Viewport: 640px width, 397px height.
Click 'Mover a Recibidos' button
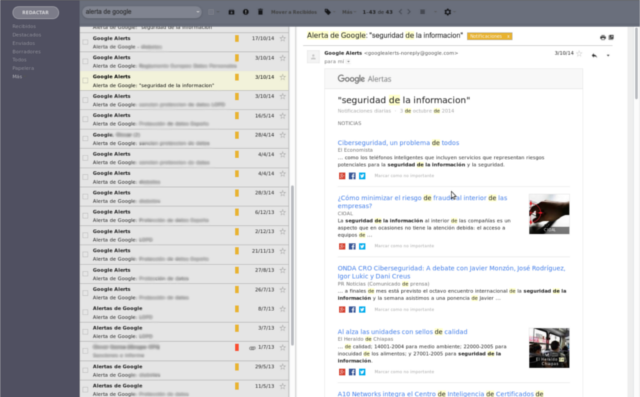click(x=294, y=12)
